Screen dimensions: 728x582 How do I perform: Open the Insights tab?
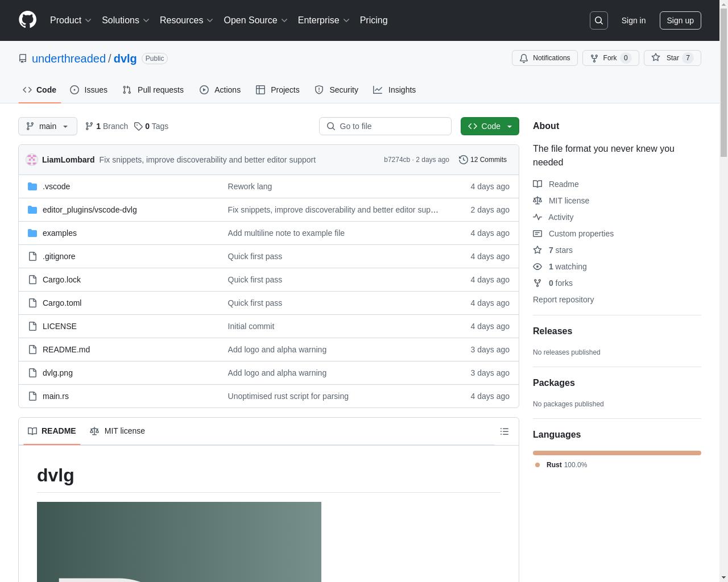point(395,90)
